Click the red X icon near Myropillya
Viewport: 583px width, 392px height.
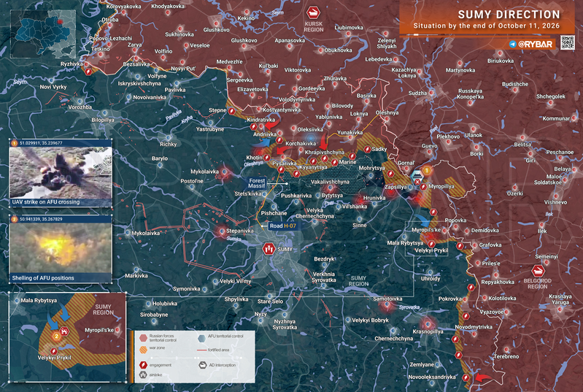(417, 182)
